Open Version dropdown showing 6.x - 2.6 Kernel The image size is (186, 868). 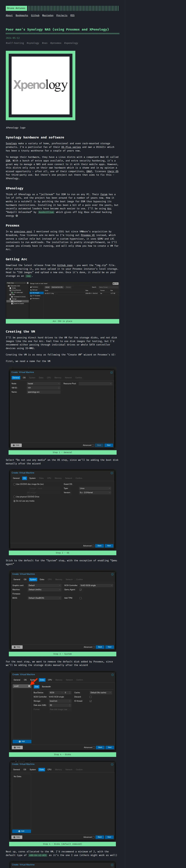pyautogui.click(x=95, y=493)
